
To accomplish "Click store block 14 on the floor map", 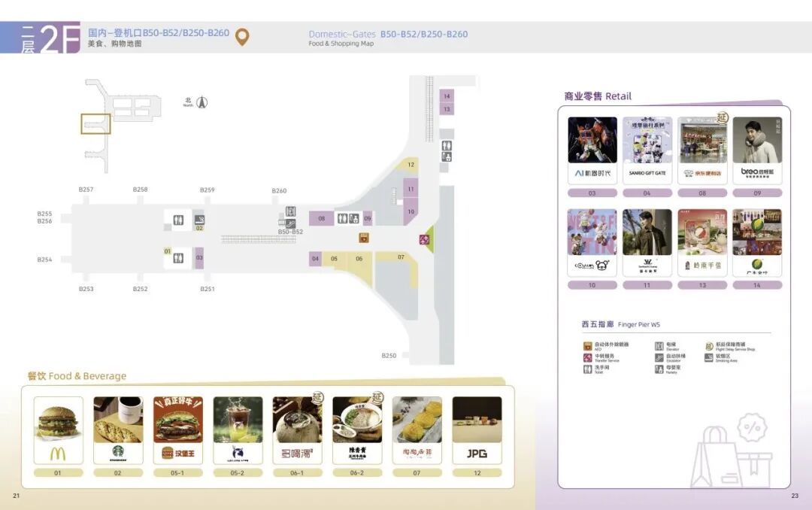I will pyautogui.click(x=447, y=96).
